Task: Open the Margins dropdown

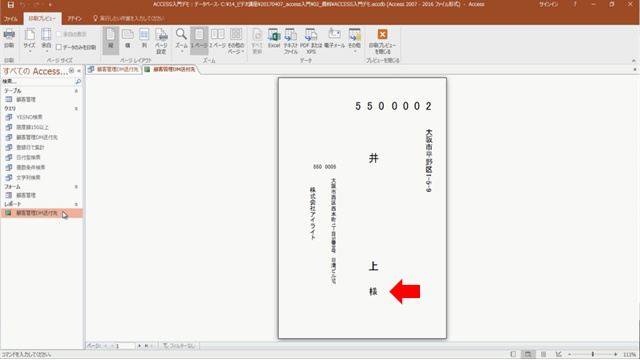Action: pyautogui.click(x=46, y=40)
